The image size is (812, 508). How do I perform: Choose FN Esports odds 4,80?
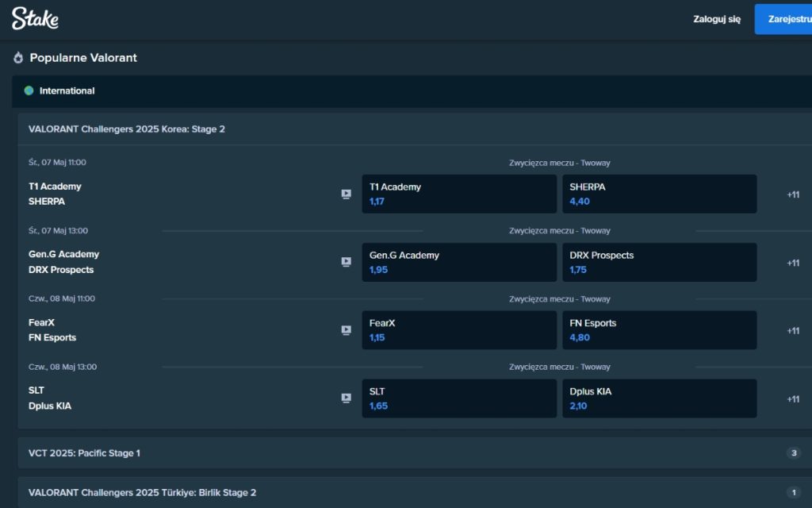[x=659, y=330]
